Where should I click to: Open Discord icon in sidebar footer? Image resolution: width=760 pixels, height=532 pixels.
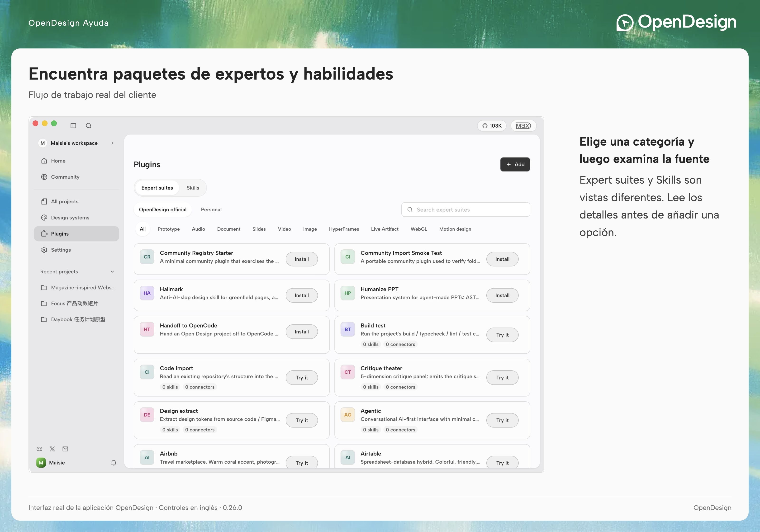[39, 449]
